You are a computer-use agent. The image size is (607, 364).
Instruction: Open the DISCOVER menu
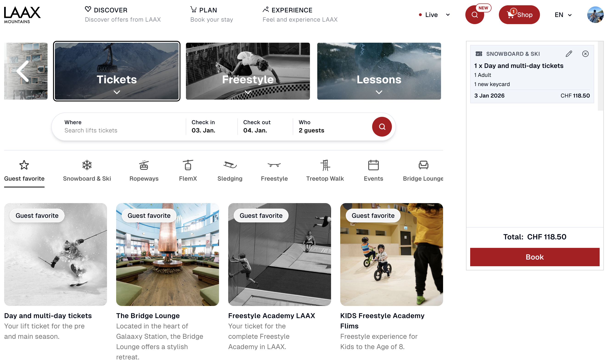[x=110, y=10]
